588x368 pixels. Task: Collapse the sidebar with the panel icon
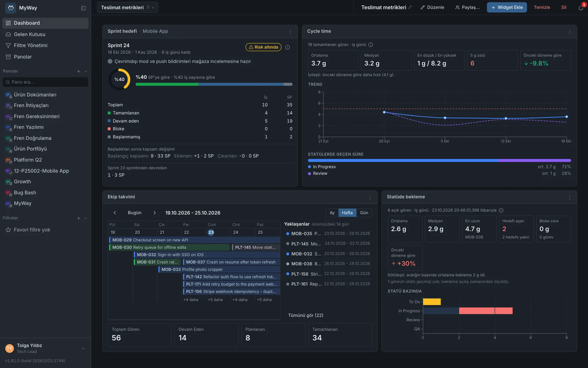[x=83, y=8]
